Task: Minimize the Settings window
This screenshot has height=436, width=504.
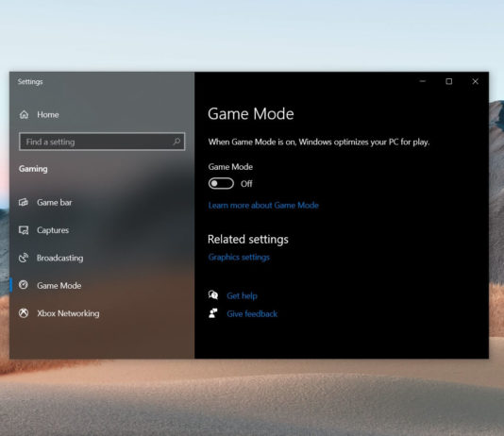Action: coord(423,81)
